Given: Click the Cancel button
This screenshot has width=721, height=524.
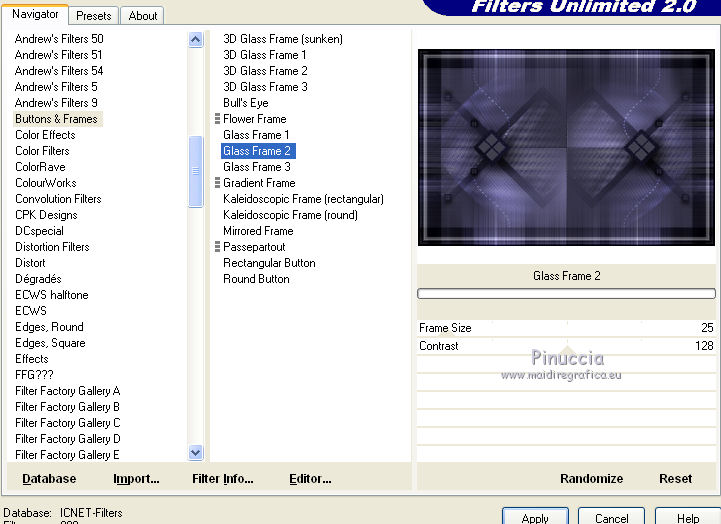Looking at the screenshot, I should click(x=612, y=518).
